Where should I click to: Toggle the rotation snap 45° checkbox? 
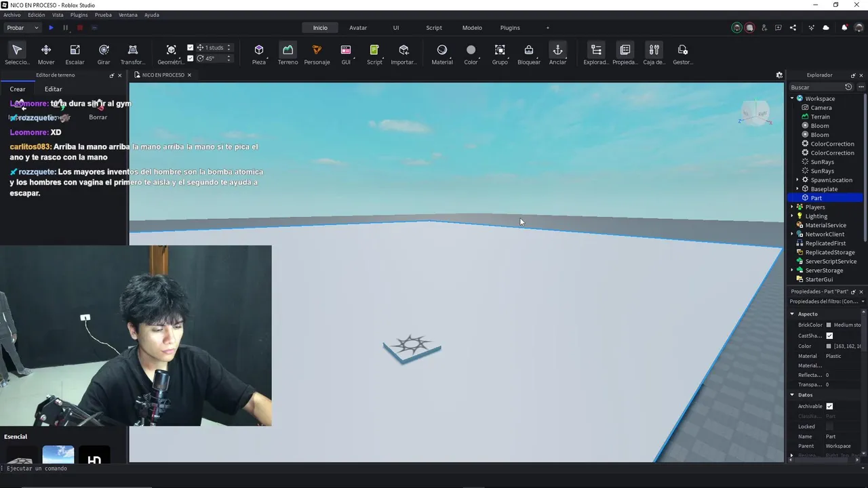tap(191, 58)
